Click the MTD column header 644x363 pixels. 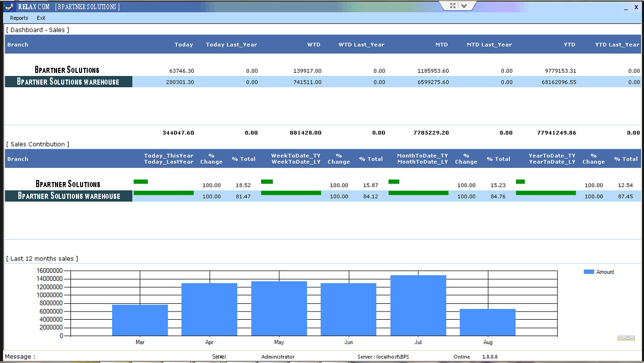442,45
